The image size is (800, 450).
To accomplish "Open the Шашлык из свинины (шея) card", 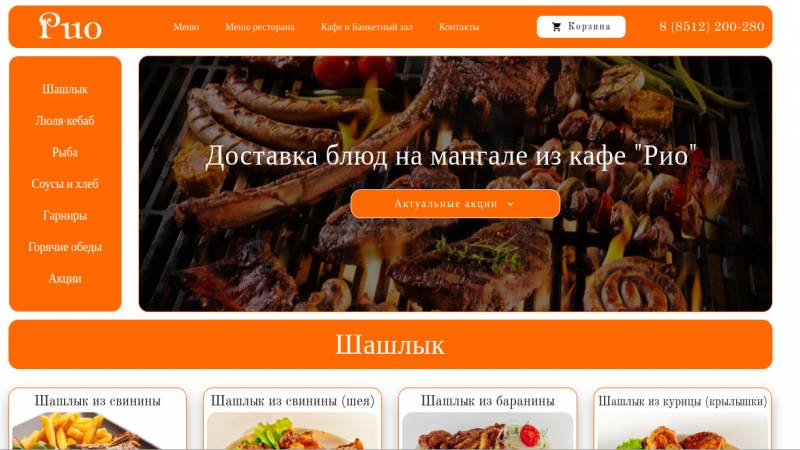I will pos(292,419).
